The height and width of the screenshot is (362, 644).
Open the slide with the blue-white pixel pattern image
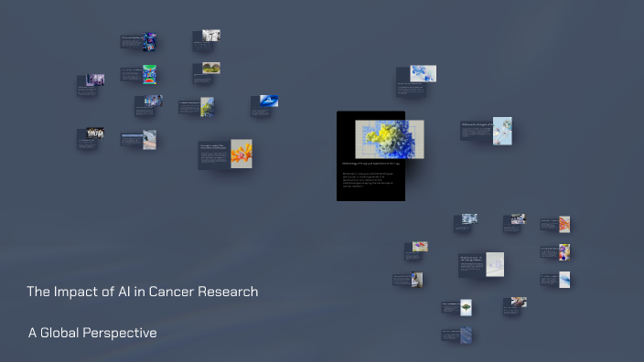466,223
